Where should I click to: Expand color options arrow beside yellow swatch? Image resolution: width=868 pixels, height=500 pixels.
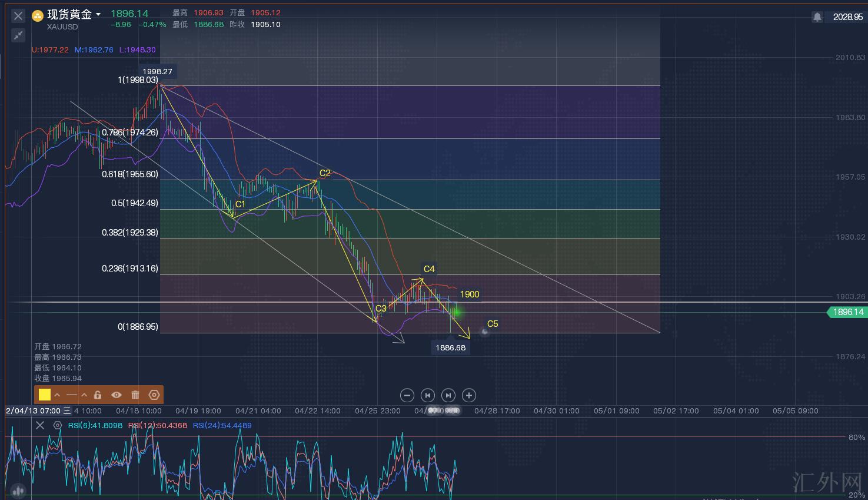pyautogui.click(x=57, y=395)
